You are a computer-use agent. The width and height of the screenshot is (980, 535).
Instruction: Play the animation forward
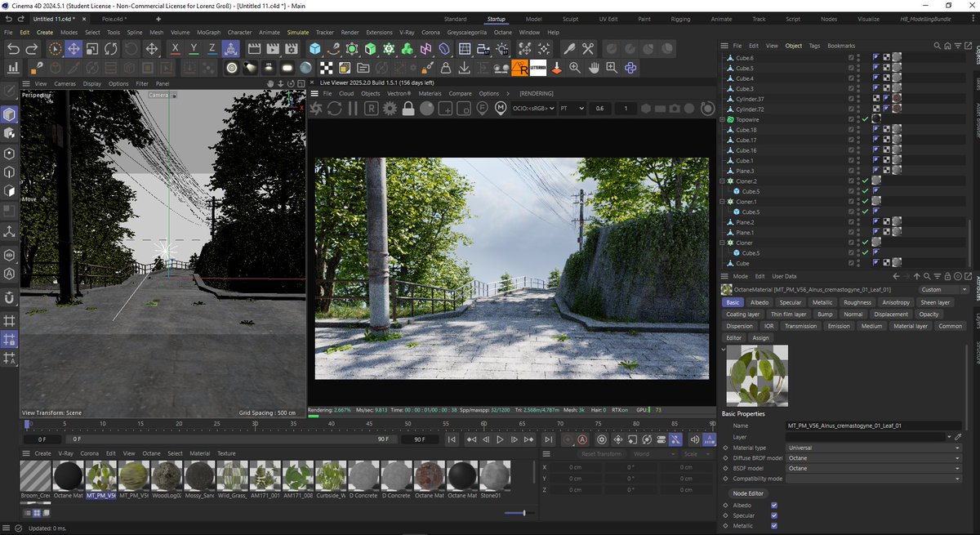tap(501, 439)
